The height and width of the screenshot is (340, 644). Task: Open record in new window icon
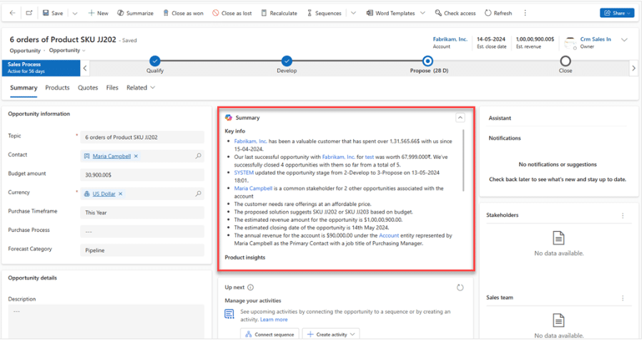pyautogui.click(x=29, y=13)
